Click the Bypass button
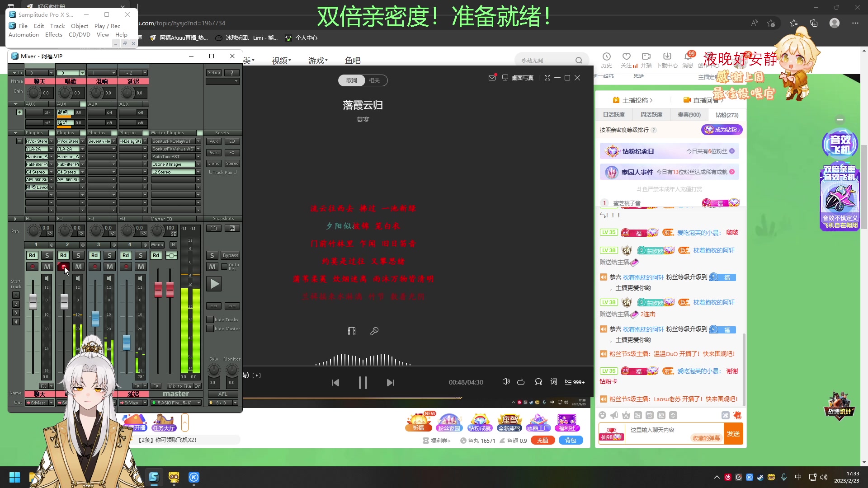Screen dimensions: 868x488 click(x=230, y=255)
